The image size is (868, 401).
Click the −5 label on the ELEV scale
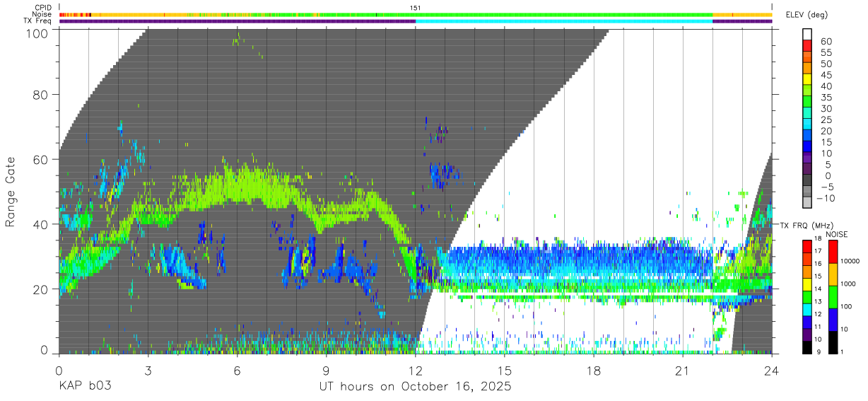[827, 187]
